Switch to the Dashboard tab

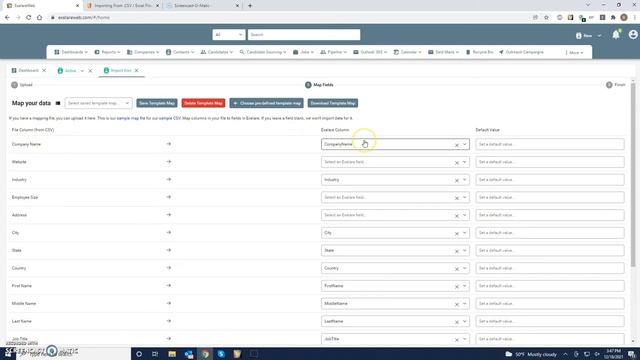[x=25, y=71]
